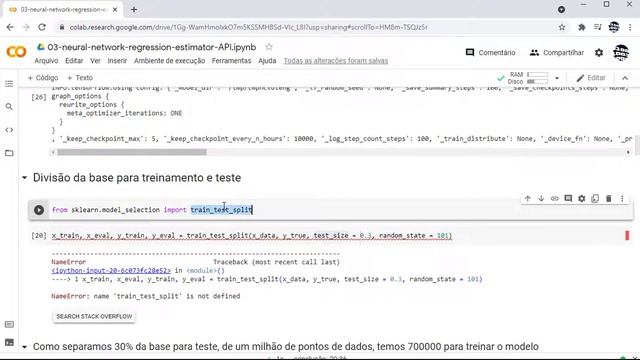Collapse the Como separamos 30% section
The height and width of the screenshot is (360, 640).
pyautogui.click(x=24, y=347)
